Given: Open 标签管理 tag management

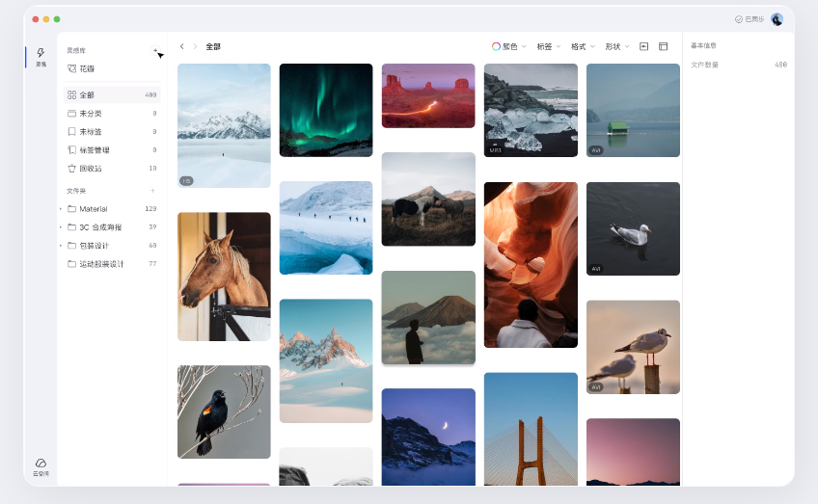Looking at the screenshot, I should point(112,150).
